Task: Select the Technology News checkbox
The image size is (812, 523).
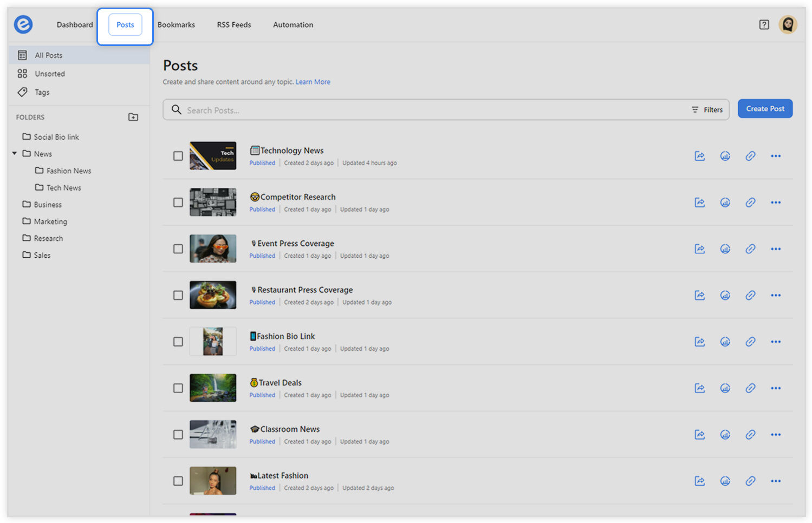Action: coord(178,156)
